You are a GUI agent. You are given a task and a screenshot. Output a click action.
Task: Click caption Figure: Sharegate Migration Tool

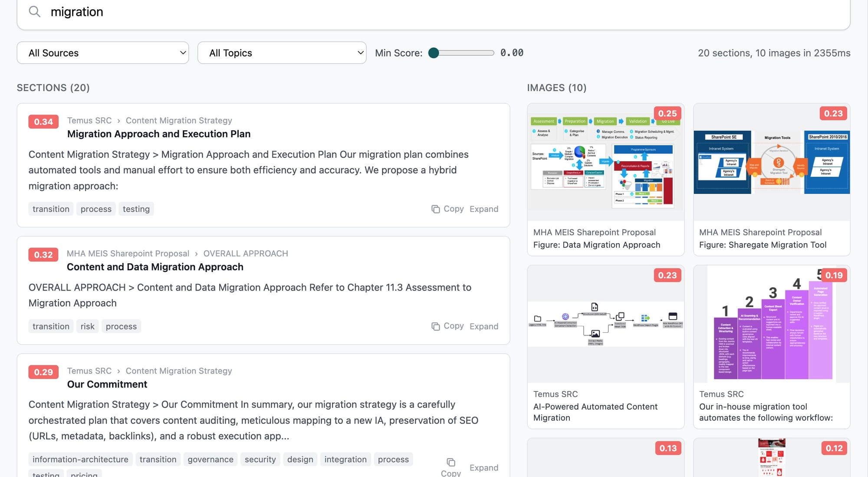pyautogui.click(x=763, y=245)
